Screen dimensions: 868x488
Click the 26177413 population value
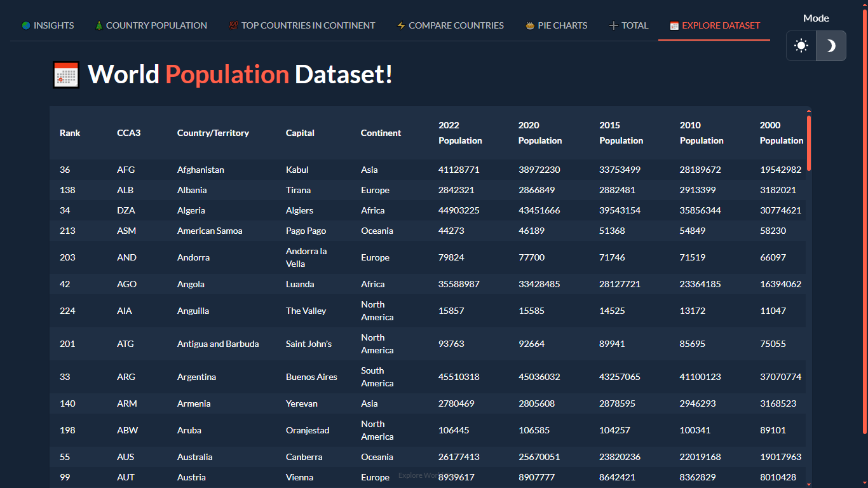[459, 457]
